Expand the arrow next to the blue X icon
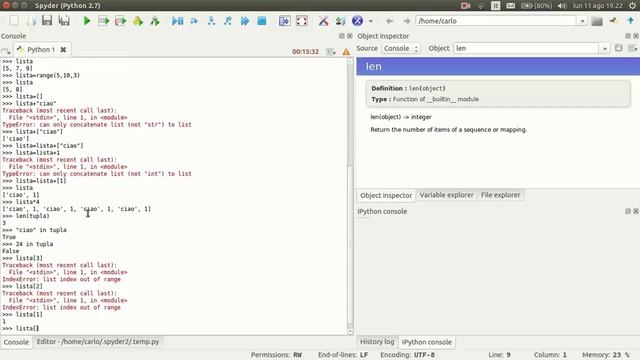This screenshot has width=640, height=360. [x=371, y=21]
